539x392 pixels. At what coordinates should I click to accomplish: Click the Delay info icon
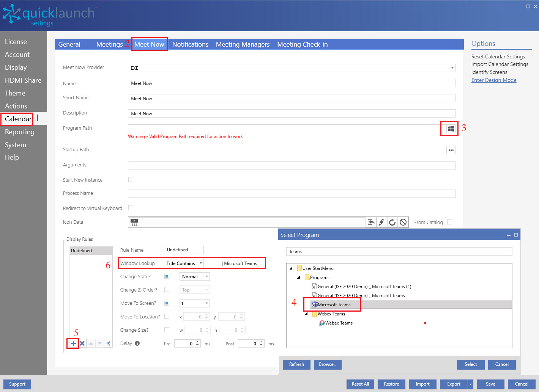click(137, 343)
